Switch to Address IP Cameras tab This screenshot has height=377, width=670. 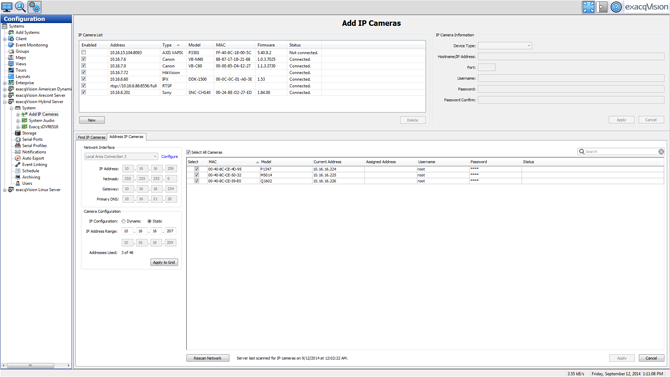(126, 137)
